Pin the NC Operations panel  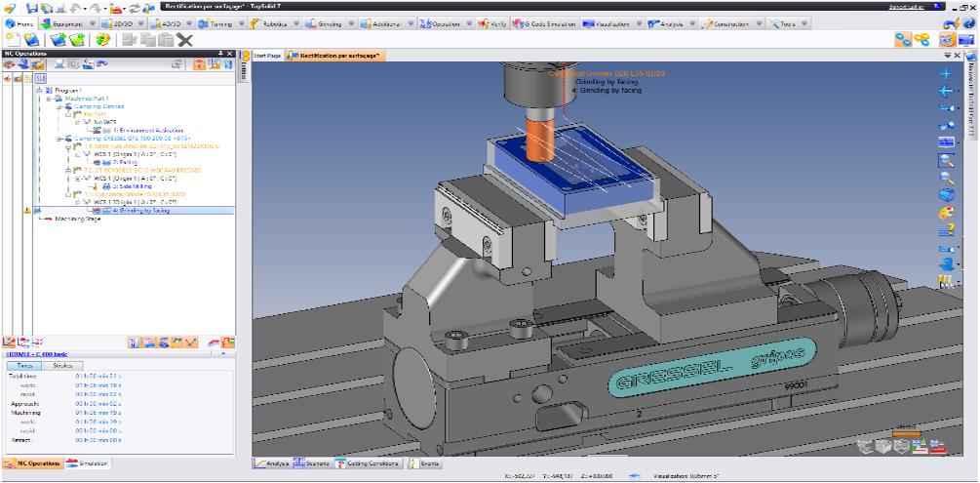(x=220, y=54)
